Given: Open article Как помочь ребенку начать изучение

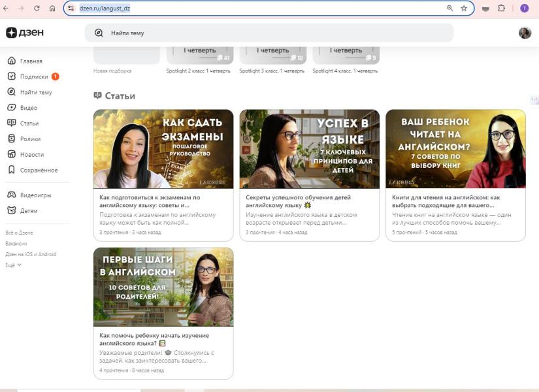Looking at the screenshot, I should point(154,339).
